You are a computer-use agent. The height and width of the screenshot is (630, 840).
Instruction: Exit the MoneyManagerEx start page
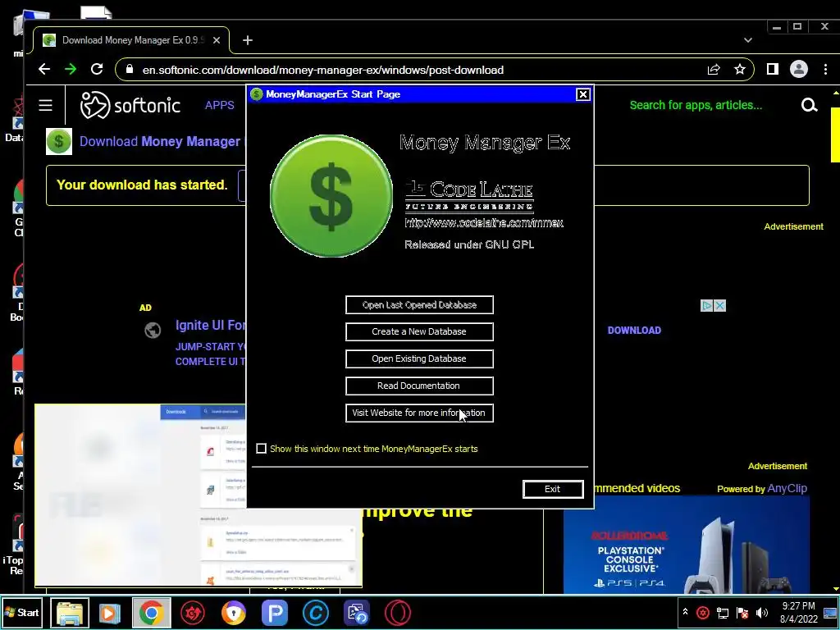tap(553, 489)
